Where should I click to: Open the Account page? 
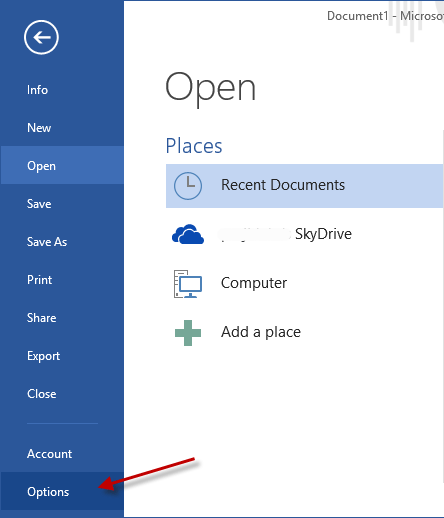click(62, 454)
